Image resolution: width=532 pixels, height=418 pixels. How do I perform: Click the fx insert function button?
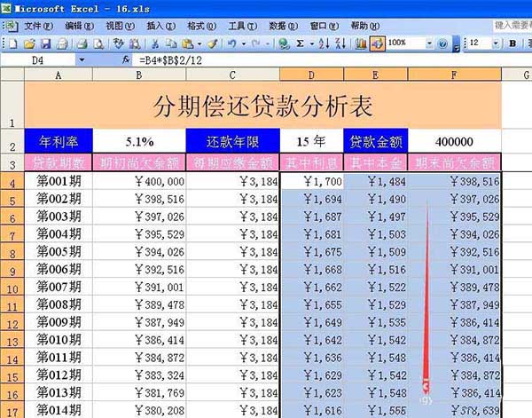pyautogui.click(x=126, y=60)
